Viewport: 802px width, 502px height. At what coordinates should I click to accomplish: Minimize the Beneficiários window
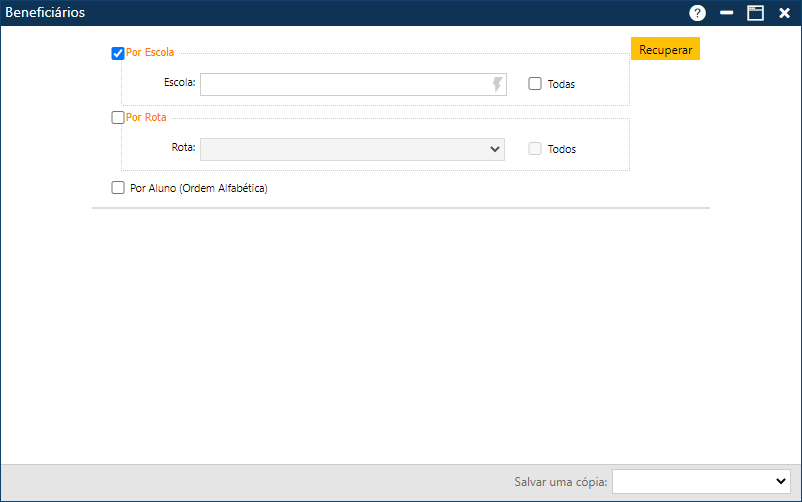727,13
